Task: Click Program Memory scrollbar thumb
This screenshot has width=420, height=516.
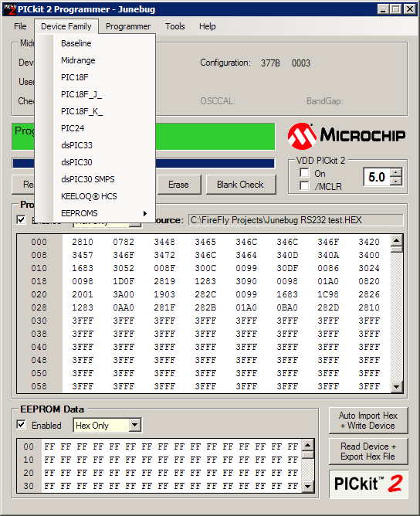Action: tap(397, 250)
